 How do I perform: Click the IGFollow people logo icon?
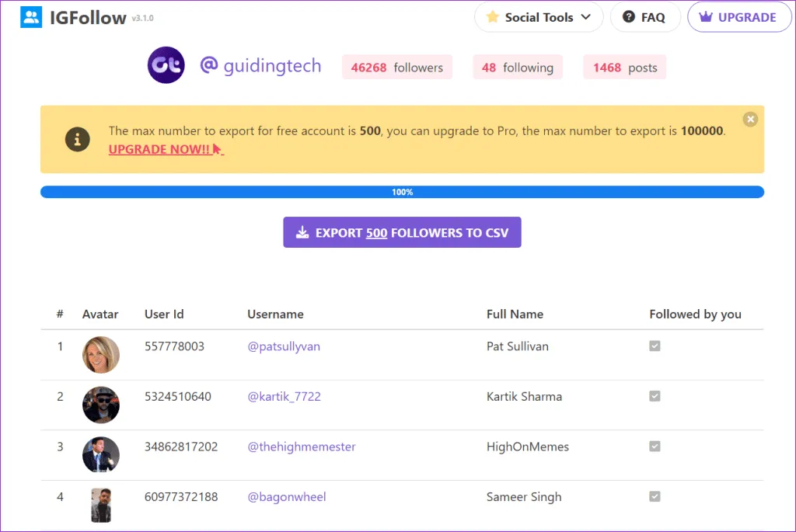[x=31, y=17]
